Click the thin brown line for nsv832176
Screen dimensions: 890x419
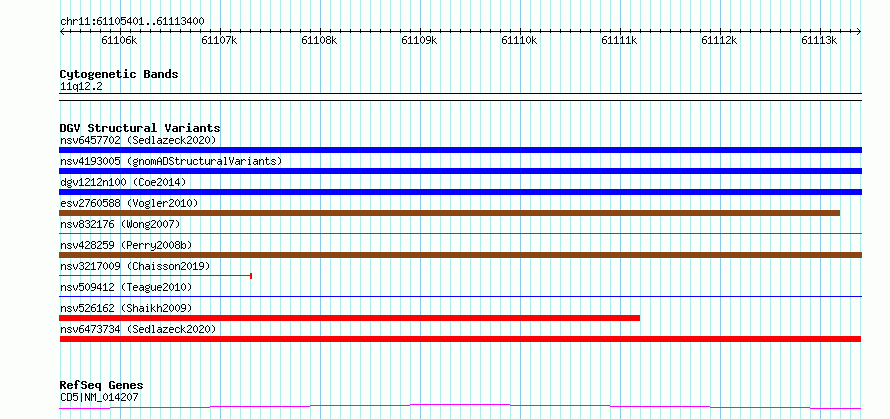460,233
